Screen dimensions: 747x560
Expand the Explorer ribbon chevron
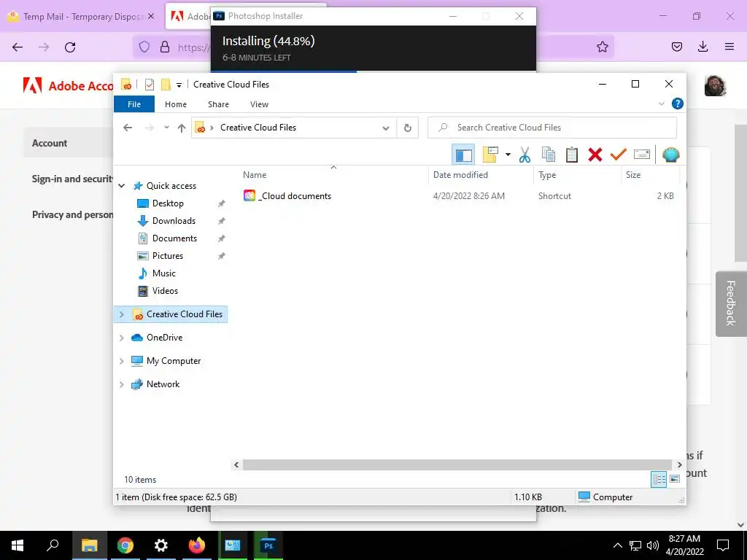661,104
